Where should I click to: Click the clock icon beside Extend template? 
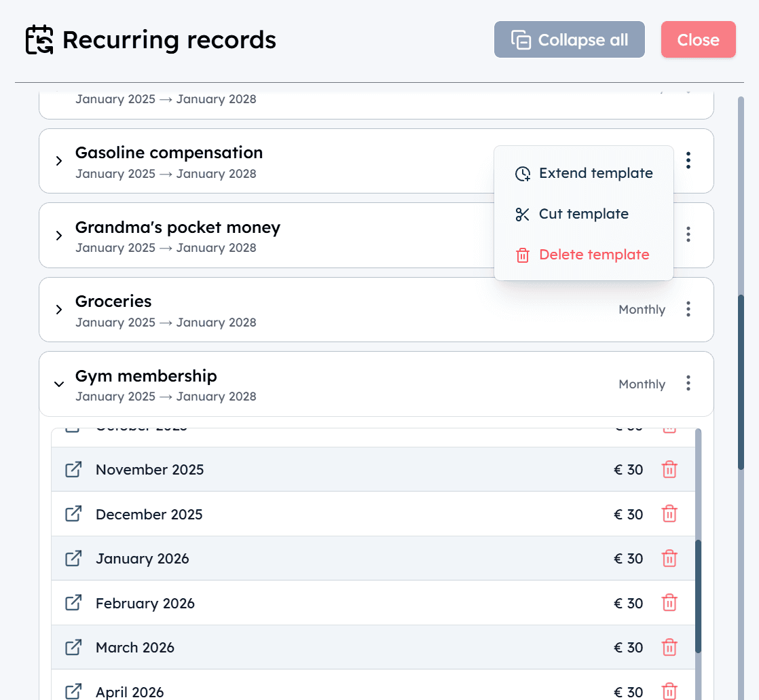click(522, 173)
